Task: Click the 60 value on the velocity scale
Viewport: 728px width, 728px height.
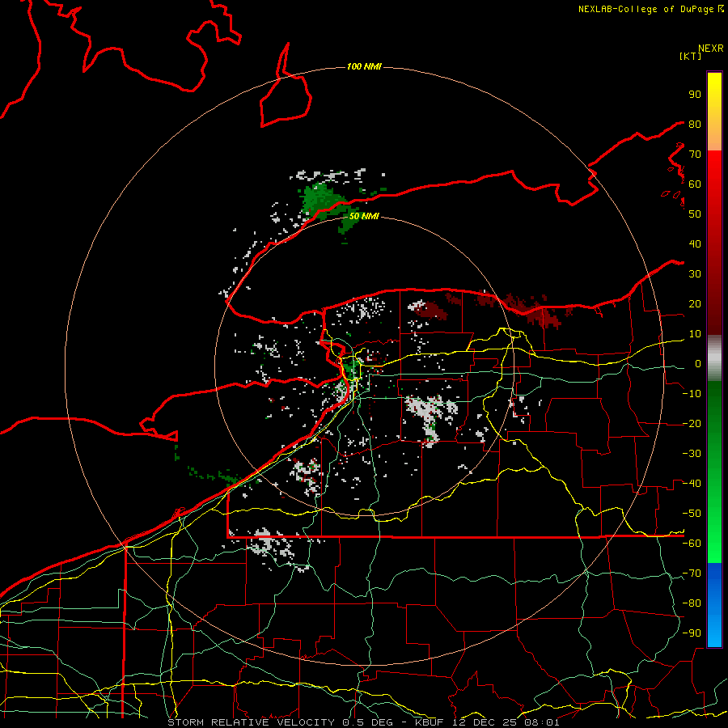Action: 695,184
